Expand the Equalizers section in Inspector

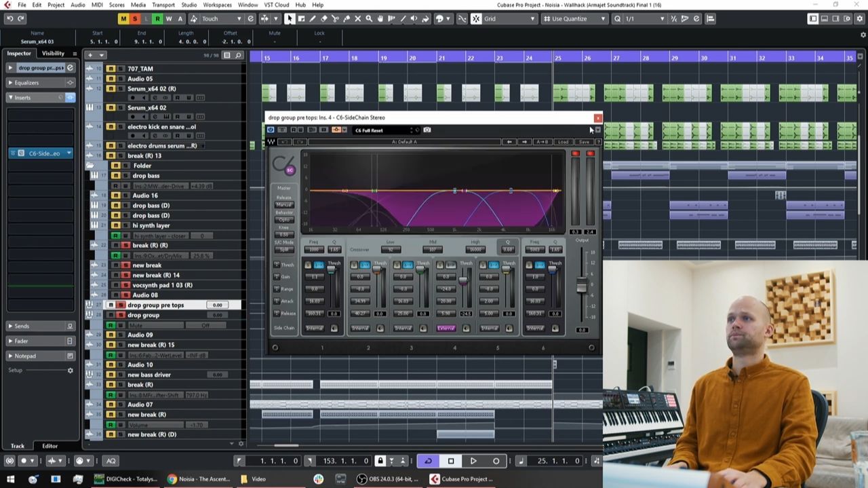27,83
